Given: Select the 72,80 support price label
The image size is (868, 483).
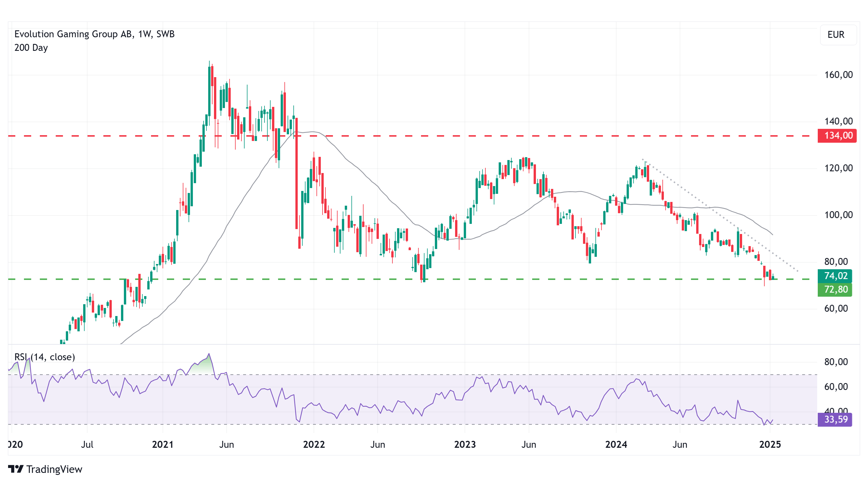Looking at the screenshot, I should 835,289.
